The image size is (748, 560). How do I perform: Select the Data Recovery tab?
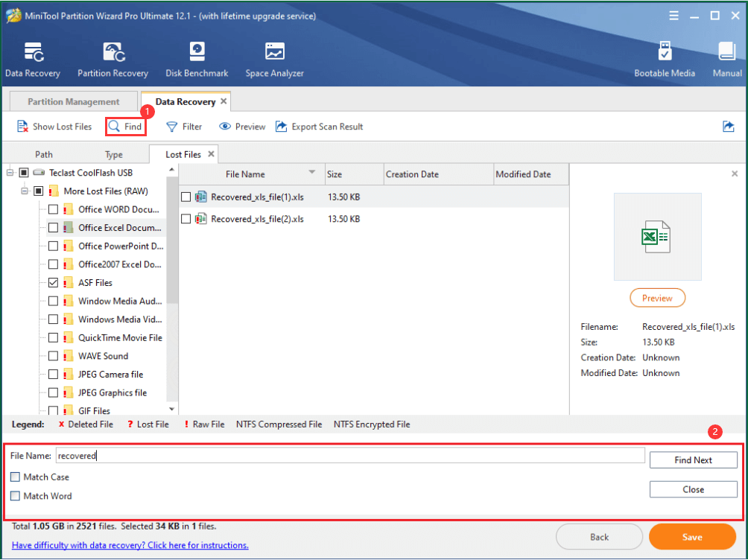click(x=186, y=101)
